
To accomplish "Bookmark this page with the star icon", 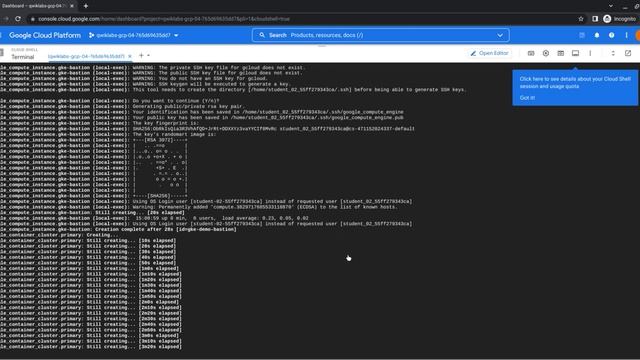I will coord(581,19).
